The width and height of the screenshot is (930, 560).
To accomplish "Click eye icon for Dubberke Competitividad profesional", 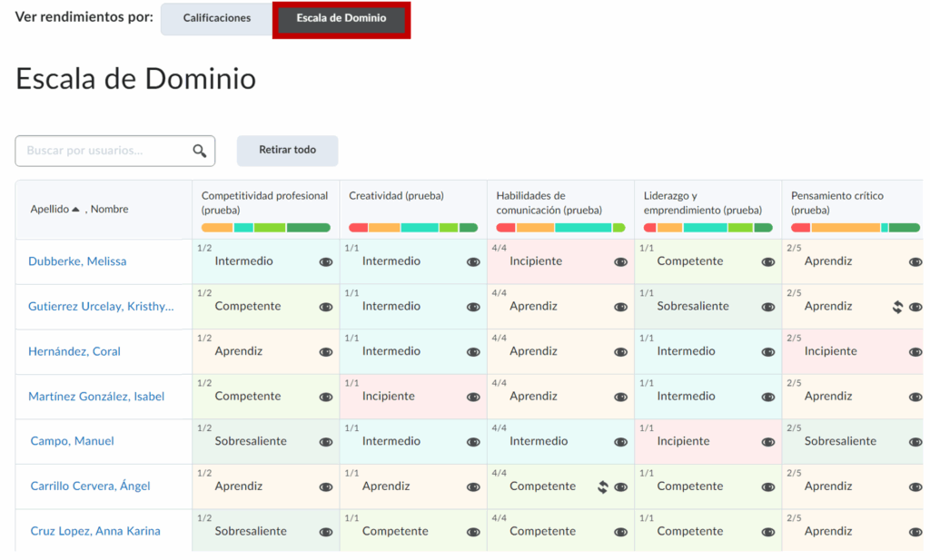I will 326,262.
